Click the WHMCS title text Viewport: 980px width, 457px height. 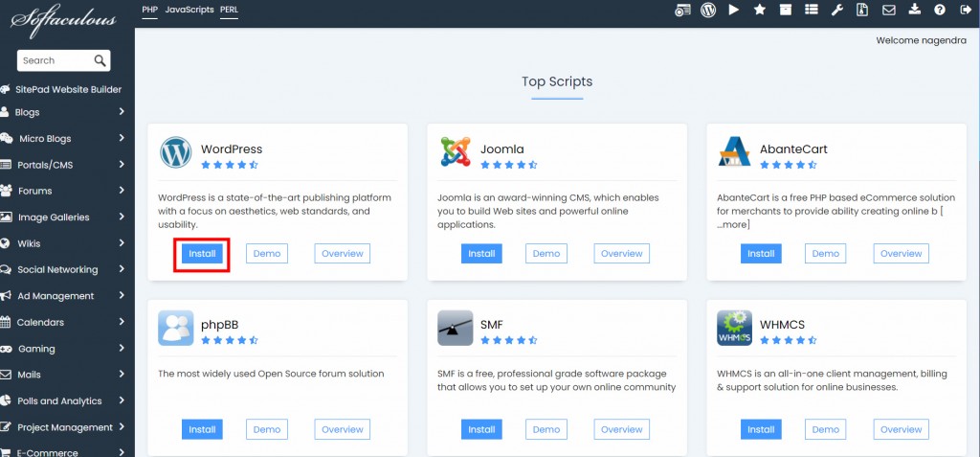(783, 325)
